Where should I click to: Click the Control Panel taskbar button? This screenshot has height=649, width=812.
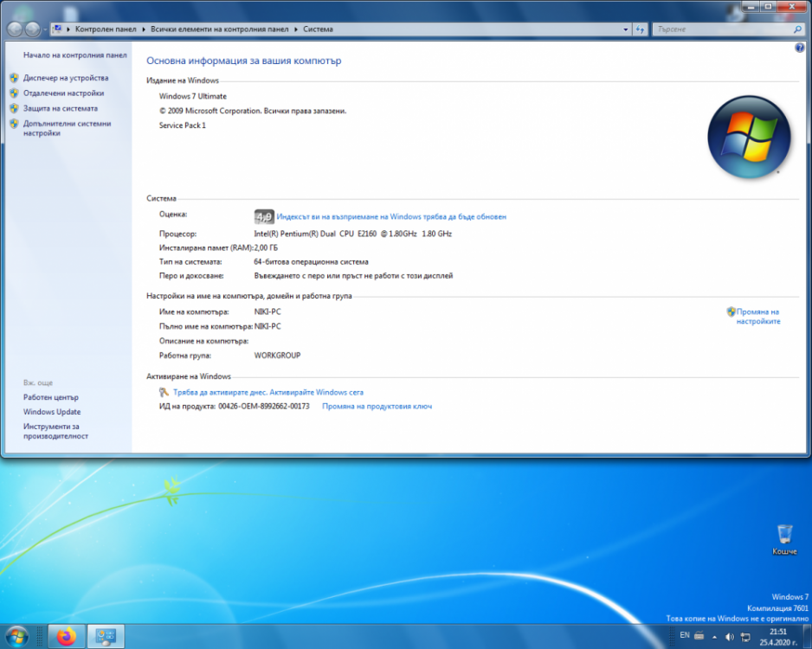pyautogui.click(x=106, y=636)
